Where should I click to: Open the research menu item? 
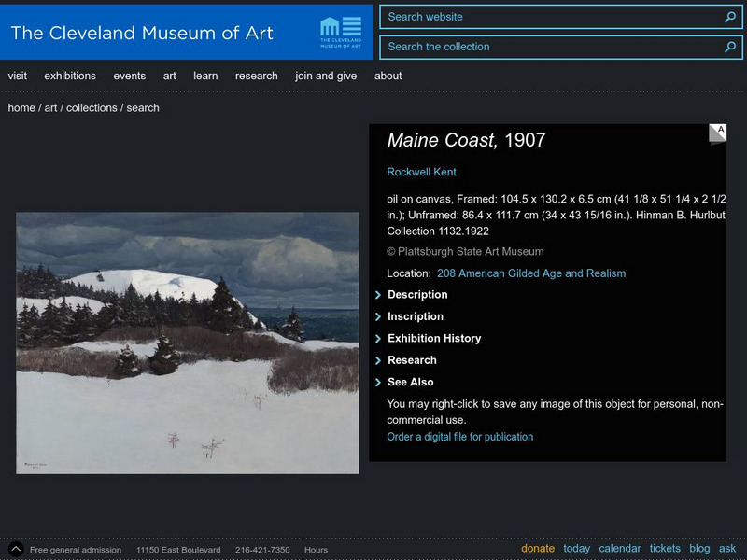pos(256,77)
